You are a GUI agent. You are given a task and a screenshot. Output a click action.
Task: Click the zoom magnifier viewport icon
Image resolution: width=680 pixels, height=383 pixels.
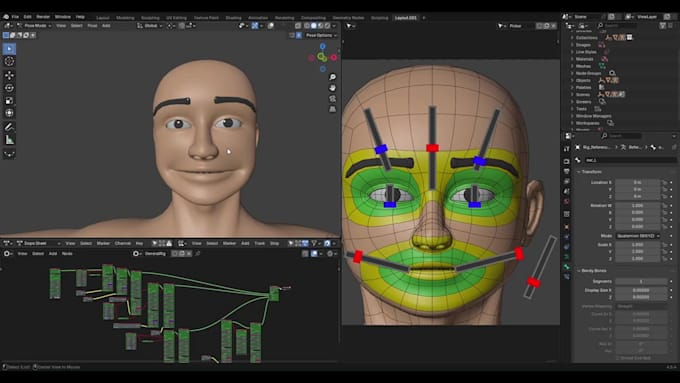[333, 77]
